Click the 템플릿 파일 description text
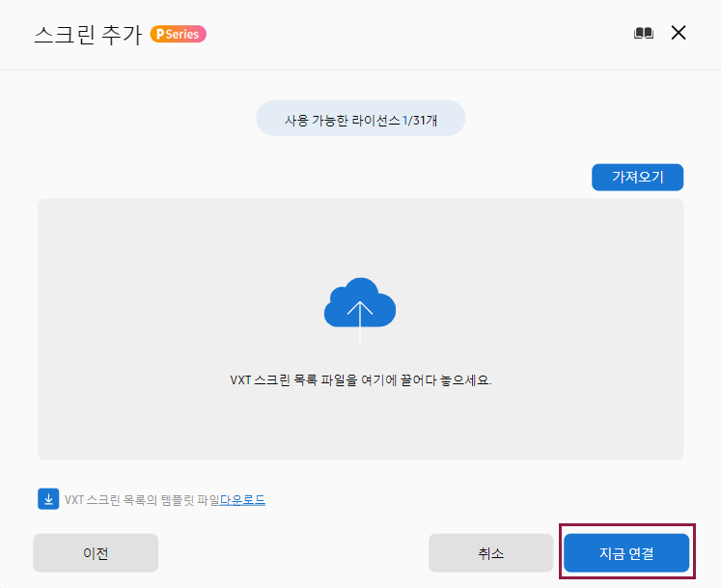Screen dimensions: 721x588 pos(142,500)
